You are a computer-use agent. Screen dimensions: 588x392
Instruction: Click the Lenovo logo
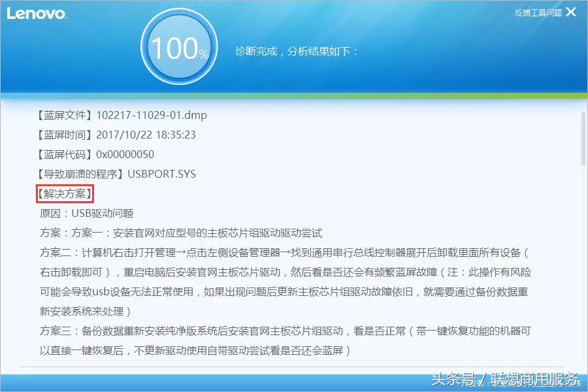[x=37, y=14]
